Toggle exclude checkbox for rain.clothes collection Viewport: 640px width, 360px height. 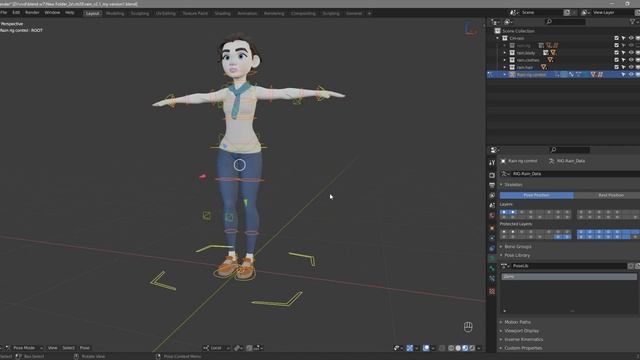pyautogui.click(x=616, y=60)
